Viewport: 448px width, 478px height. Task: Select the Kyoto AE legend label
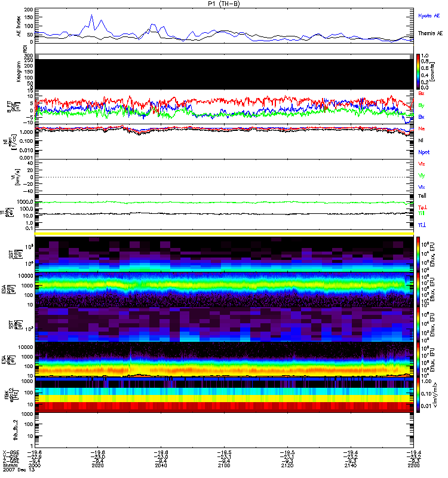429,16
